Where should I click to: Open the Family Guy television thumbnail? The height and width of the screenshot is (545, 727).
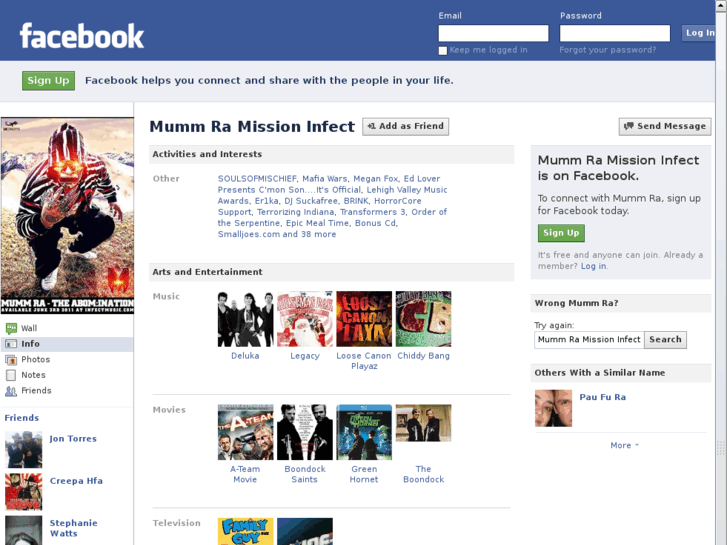click(245, 531)
